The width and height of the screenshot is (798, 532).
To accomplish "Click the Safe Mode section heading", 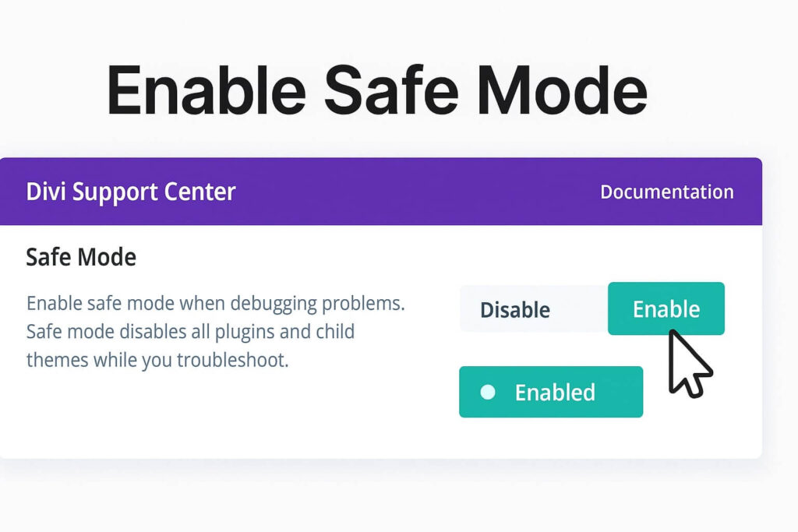I will point(81,257).
